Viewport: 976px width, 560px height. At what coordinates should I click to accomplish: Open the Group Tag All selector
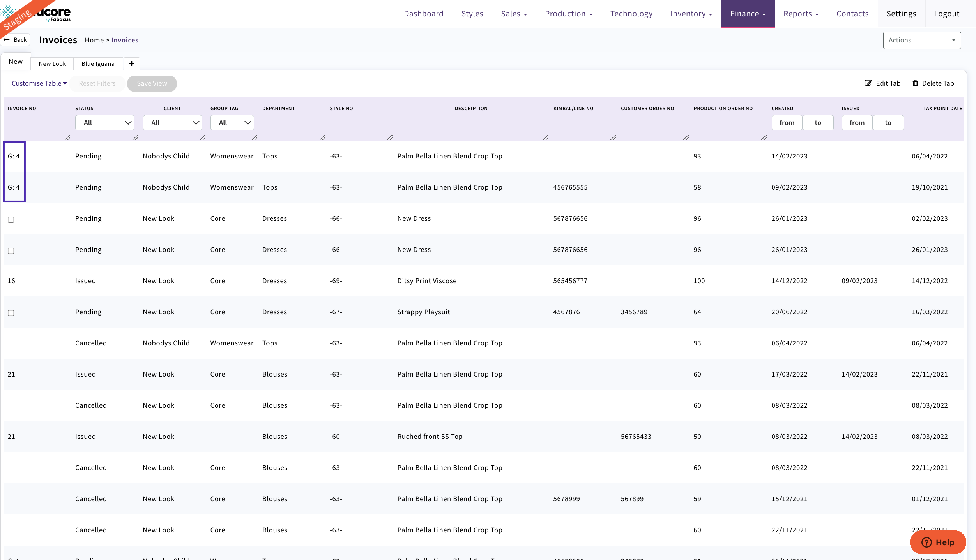point(232,122)
